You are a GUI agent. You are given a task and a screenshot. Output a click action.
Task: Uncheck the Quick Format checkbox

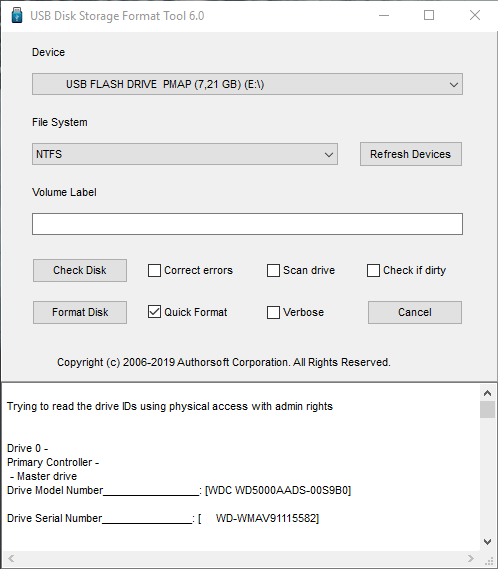154,312
